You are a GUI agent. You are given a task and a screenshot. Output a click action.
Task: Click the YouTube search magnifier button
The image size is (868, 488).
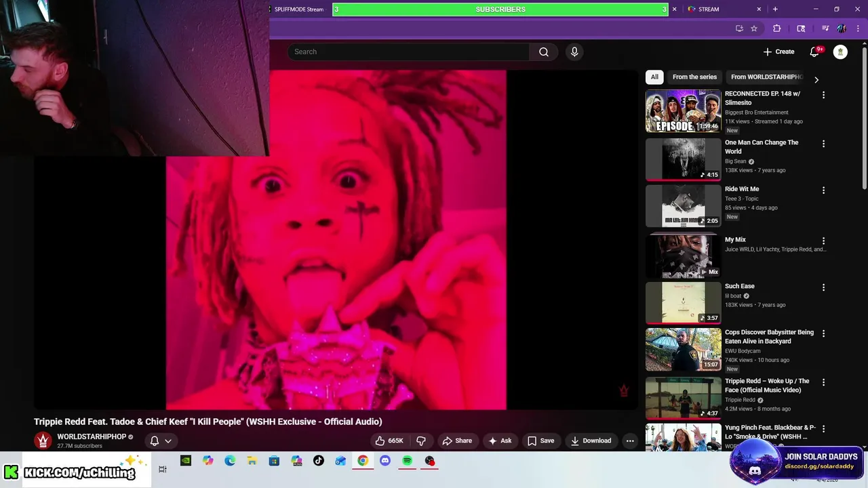[x=543, y=52]
